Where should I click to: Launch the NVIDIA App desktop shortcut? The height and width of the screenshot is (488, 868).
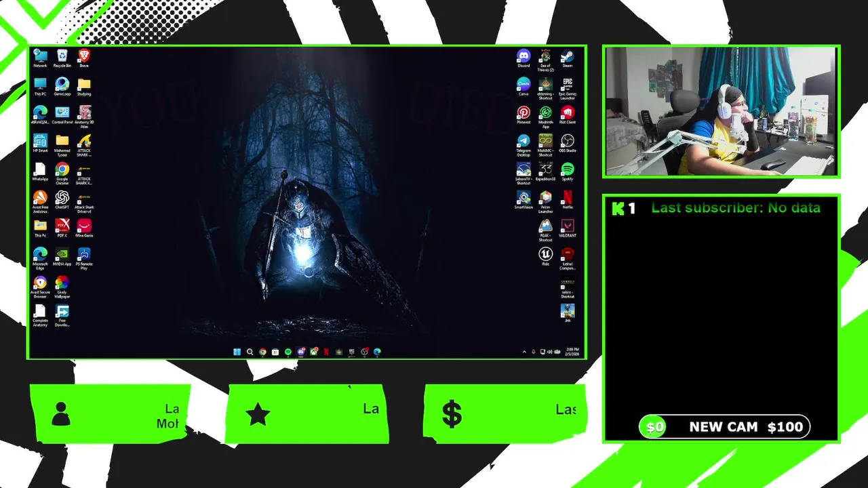click(62, 257)
